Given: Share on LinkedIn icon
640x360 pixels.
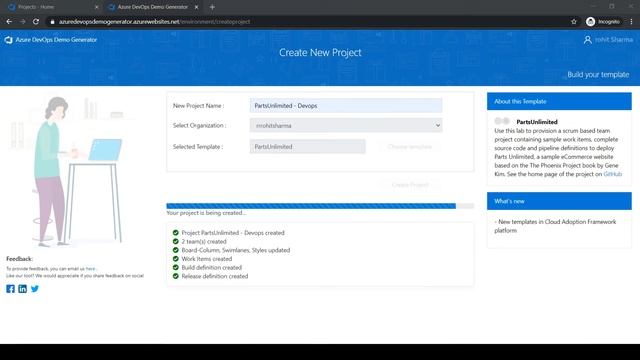Looking at the screenshot, I should tap(22, 289).
